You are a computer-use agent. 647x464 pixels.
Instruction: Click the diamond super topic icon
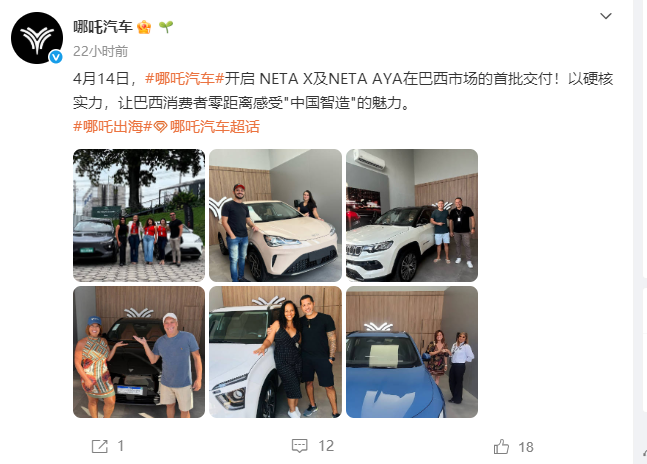coord(160,127)
